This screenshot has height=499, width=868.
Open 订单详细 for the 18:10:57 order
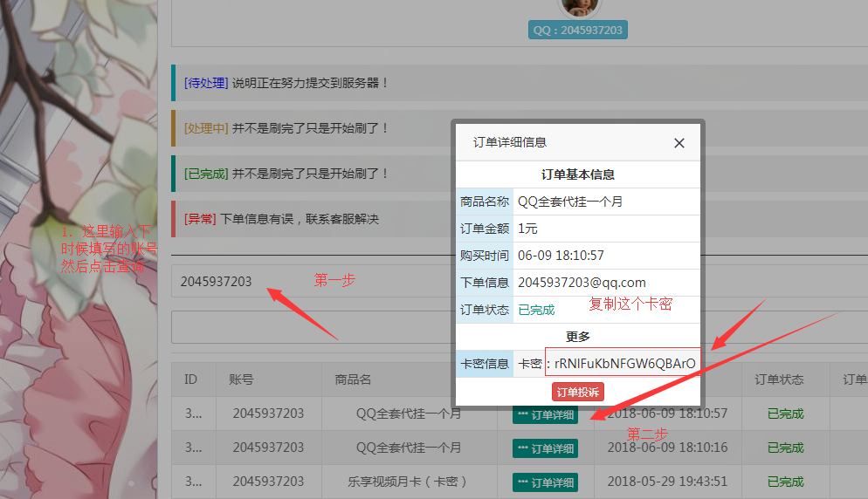[545, 415]
